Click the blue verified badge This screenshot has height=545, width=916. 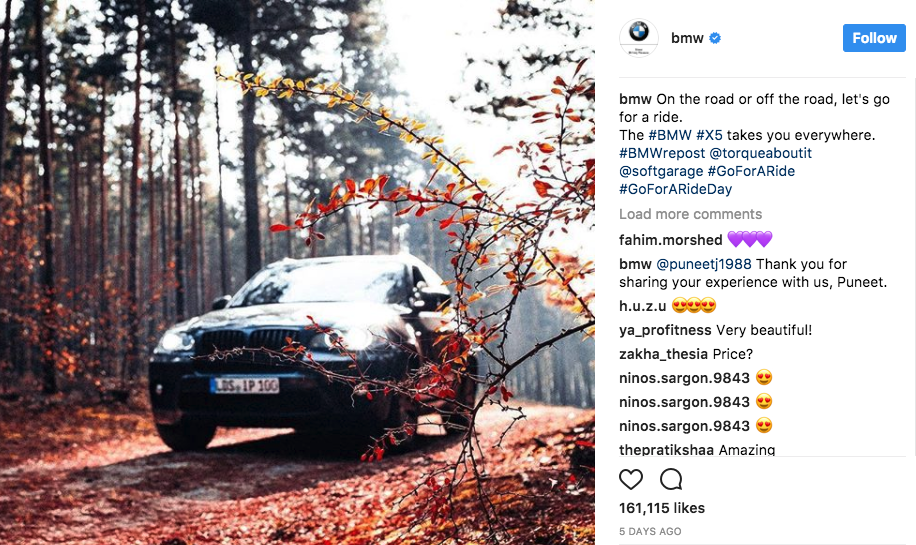[x=715, y=38]
